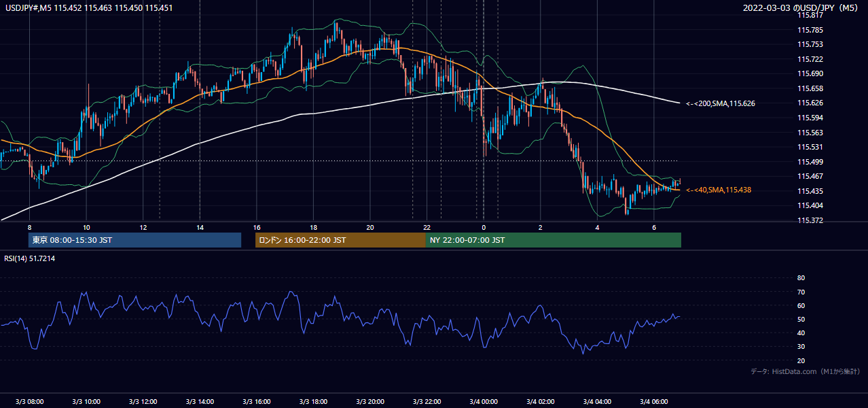
Task: Click the 200 SMA label reading 115.626
Action: (x=721, y=103)
